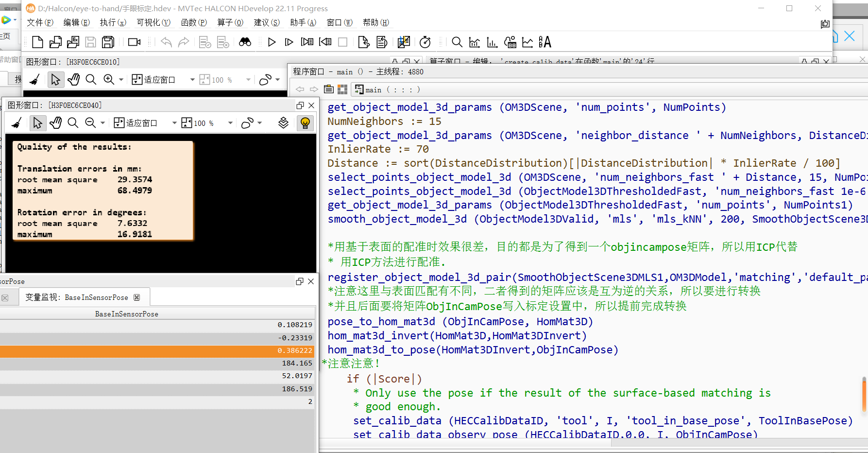Open the Feature Inspection tool icon
This screenshot has height=453, width=868.
tap(510, 42)
